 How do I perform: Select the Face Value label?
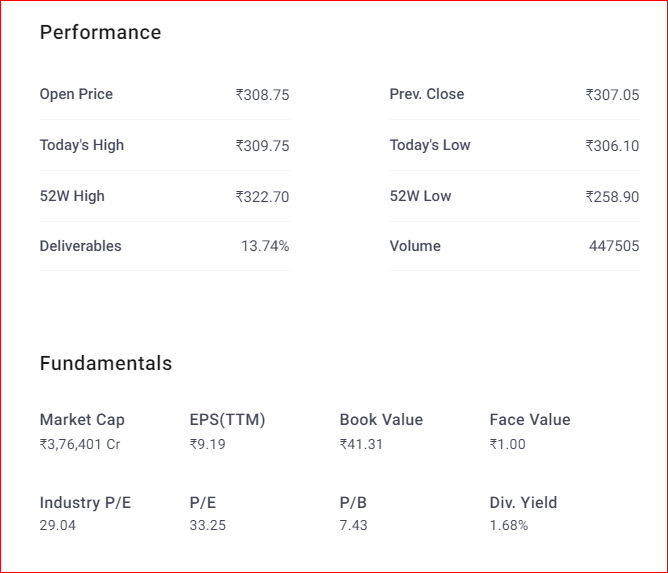(530, 420)
